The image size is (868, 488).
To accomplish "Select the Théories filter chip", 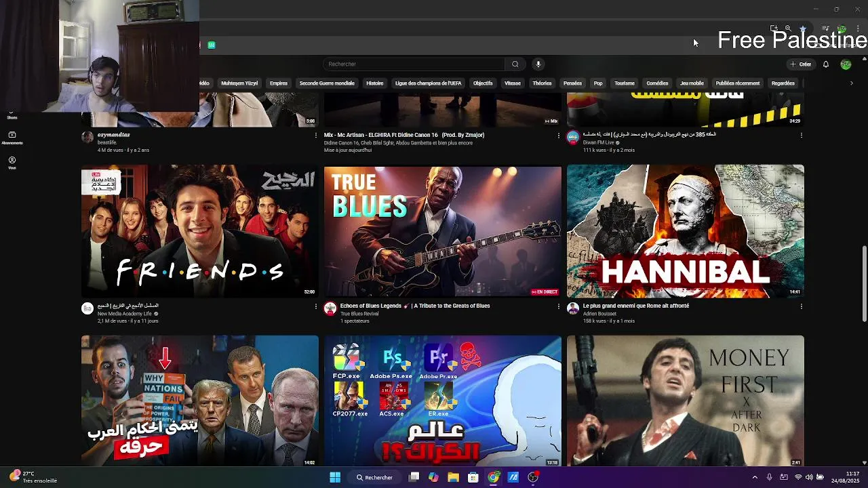I will tap(542, 83).
